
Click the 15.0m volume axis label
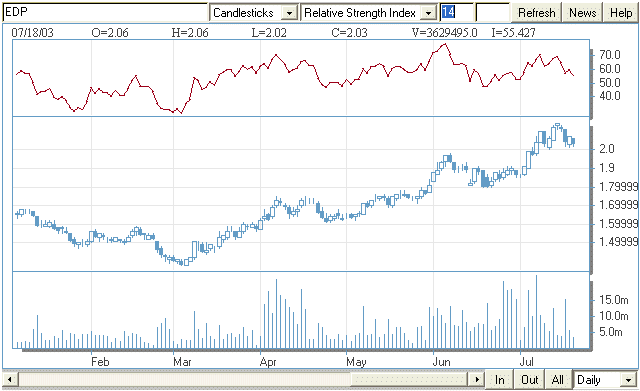[x=613, y=300]
